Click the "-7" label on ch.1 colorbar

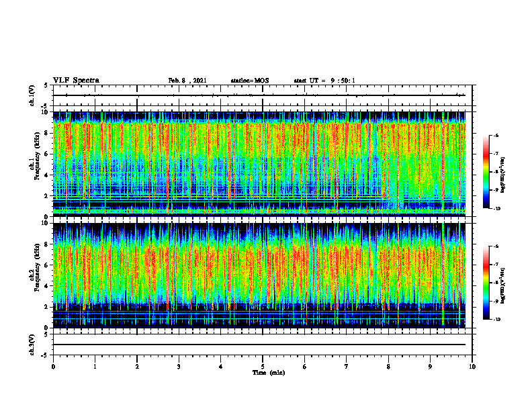click(496, 154)
